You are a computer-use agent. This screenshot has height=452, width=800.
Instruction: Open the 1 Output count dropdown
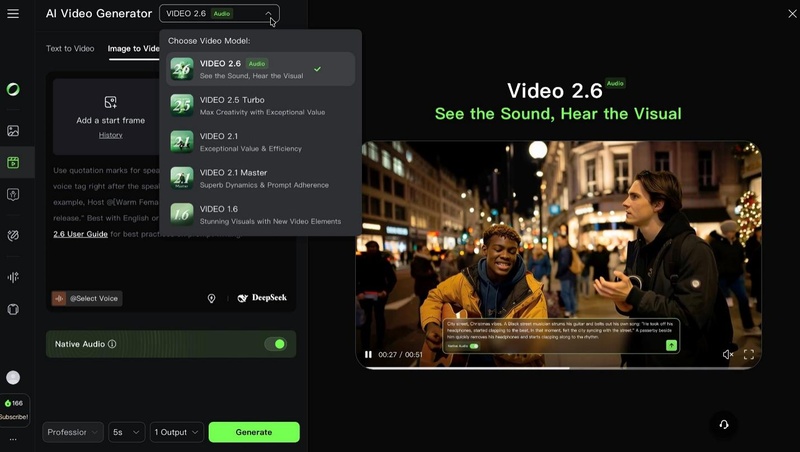[177, 432]
